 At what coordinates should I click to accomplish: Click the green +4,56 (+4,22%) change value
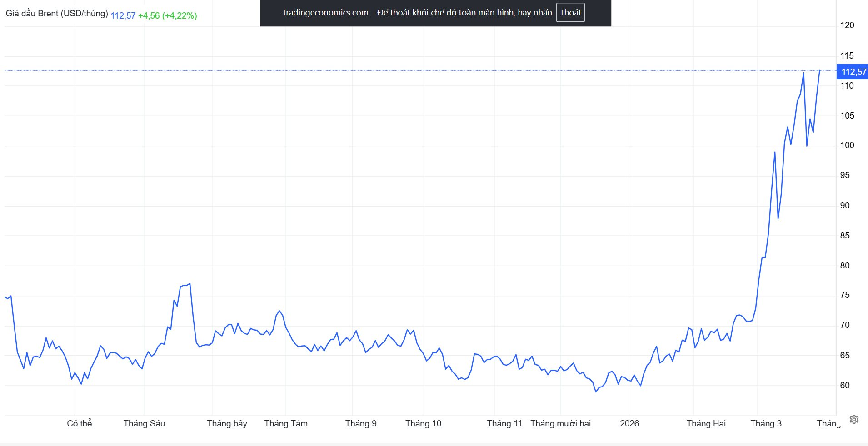(167, 15)
